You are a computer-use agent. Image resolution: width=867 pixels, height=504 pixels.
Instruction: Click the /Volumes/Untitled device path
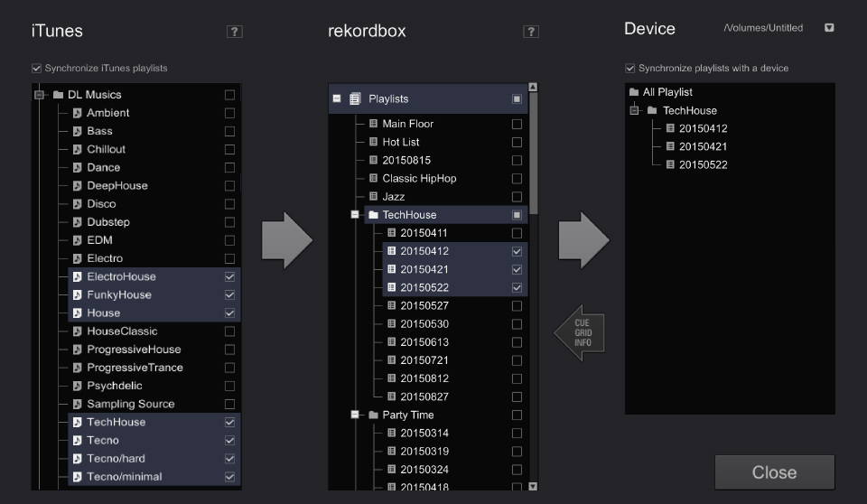(x=763, y=28)
